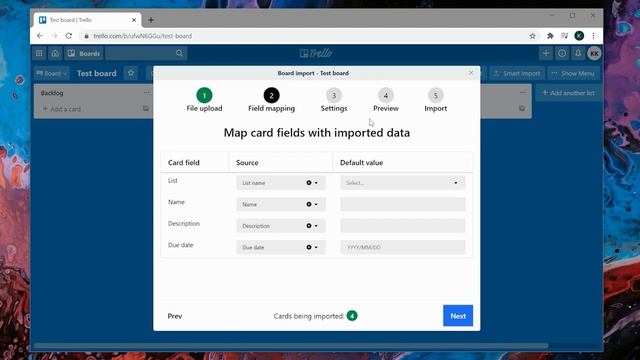Open Chrome three-dot menu
The image size is (640, 360).
[593, 36]
